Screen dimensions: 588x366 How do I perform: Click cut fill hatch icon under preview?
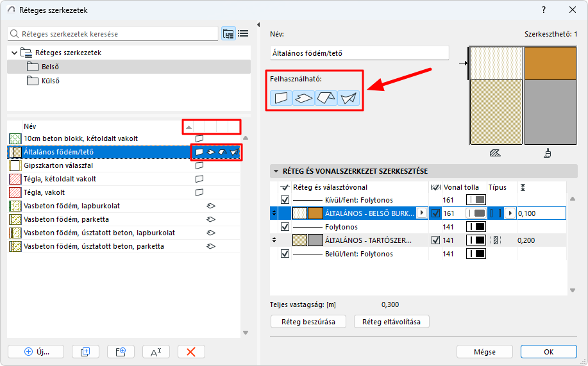[x=495, y=153]
